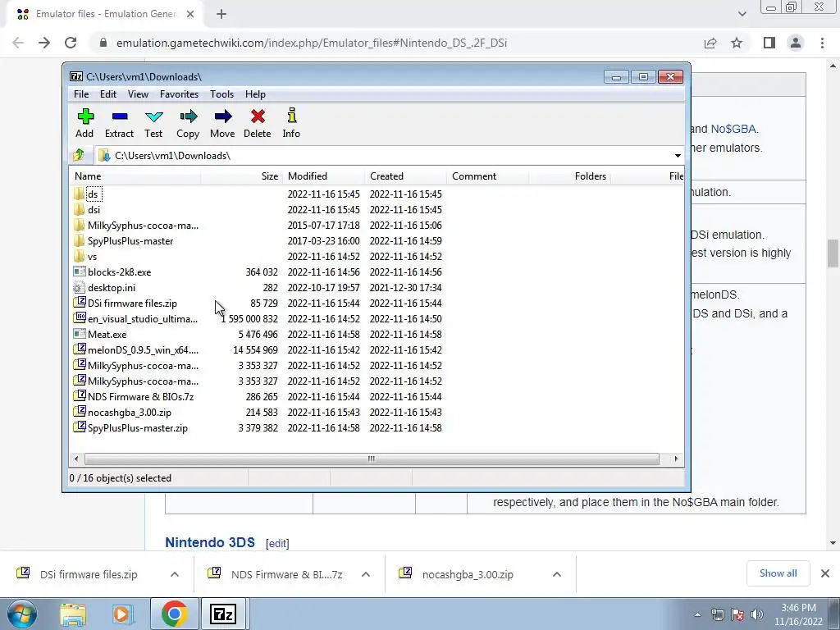This screenshot has width=840, height=630.
Task: Click the Extract toolbar icon
Action: click(x=120, y=116)
